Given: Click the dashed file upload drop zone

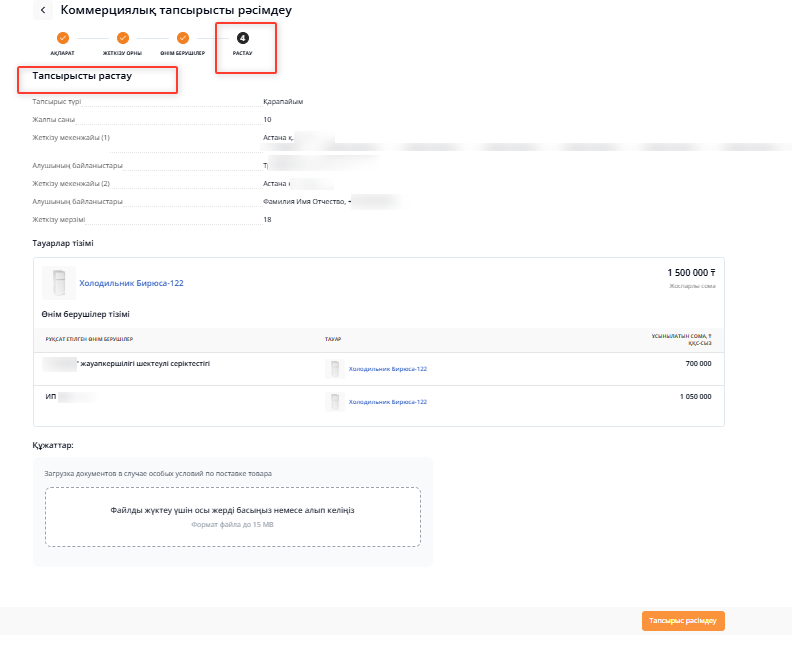Looking at the screenshot, I should 232,516.
